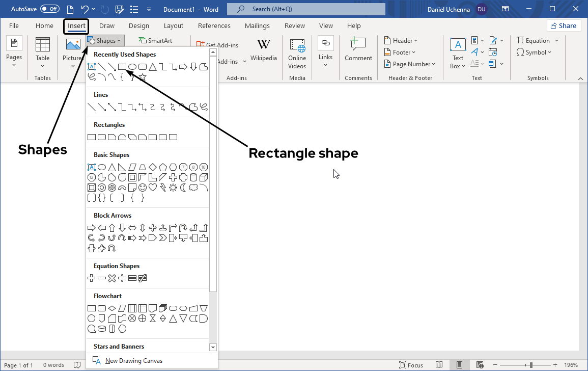
Task: Choose the smiley face basic shape
Action: [143, 188]
